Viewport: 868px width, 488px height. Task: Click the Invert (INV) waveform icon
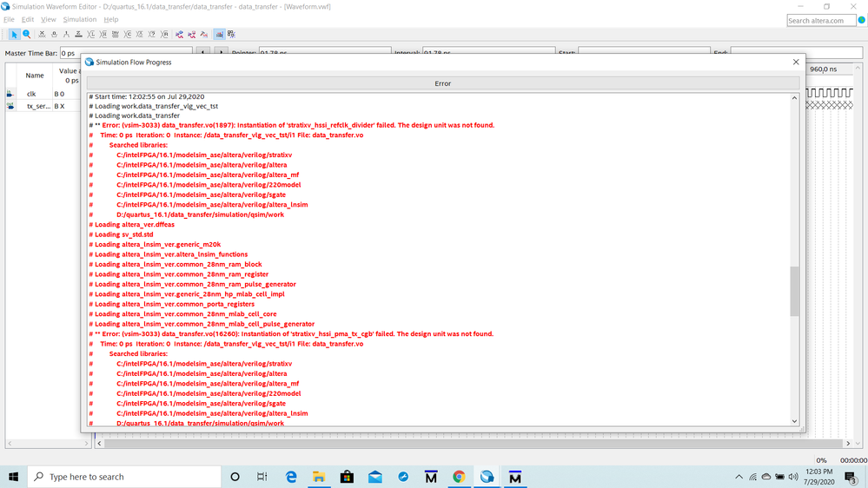pos(116,35)
